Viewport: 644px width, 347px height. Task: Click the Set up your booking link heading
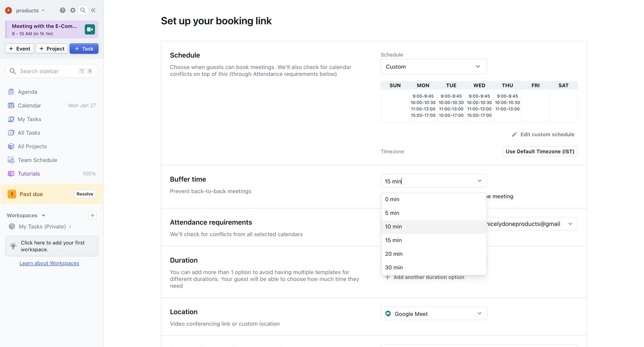(216, 21)
